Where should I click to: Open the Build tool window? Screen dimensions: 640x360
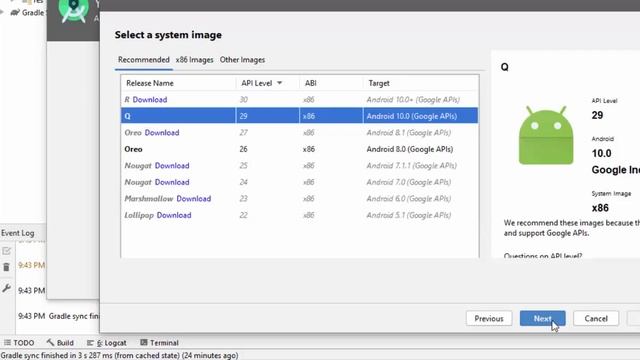(60, 343)
